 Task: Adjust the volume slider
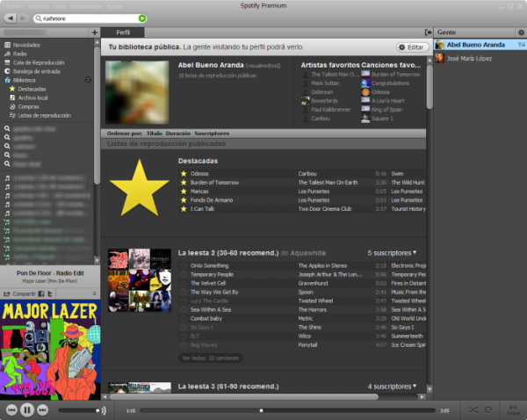(x=79, y=410)
